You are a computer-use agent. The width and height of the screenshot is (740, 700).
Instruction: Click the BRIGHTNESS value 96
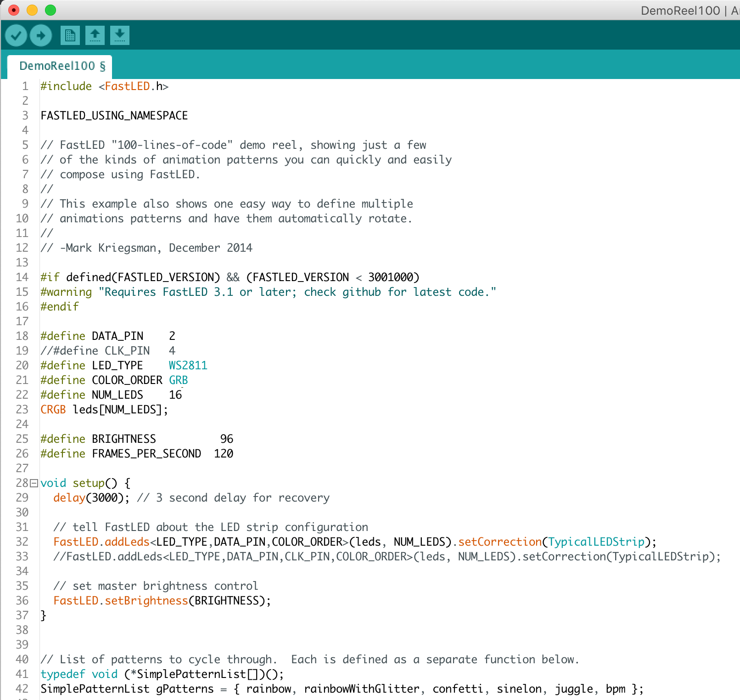coord(227,439)
